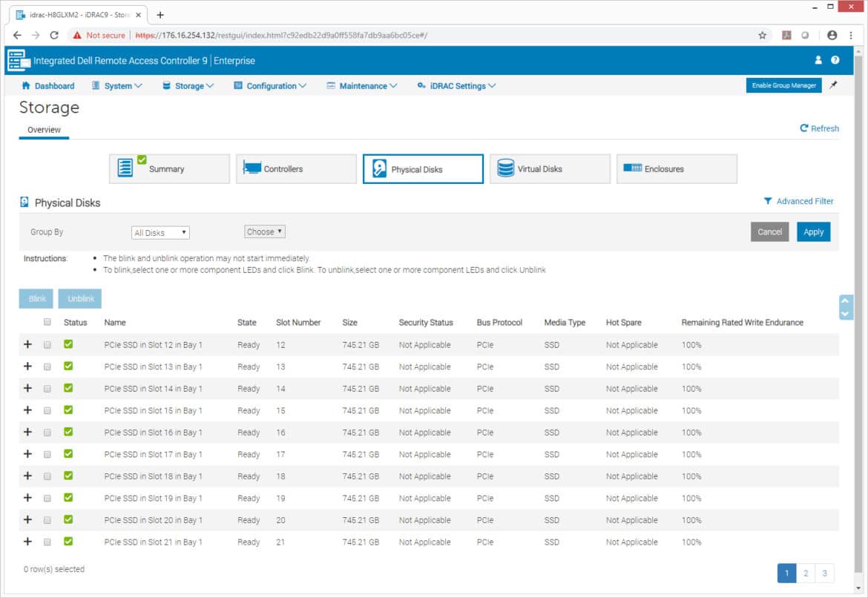Click the Physical Disks tile icon
The width and height of the screenshot is (868, 598).
(x=379, y=168)
